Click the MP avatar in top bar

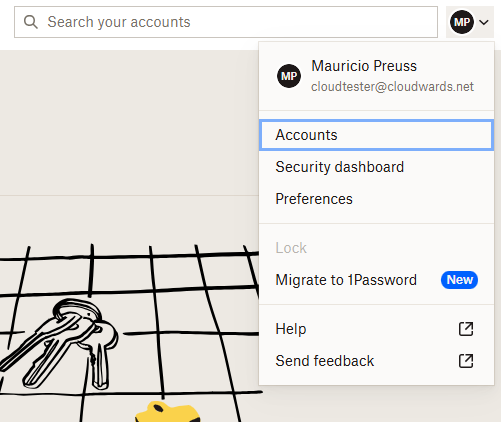(462, 22)
